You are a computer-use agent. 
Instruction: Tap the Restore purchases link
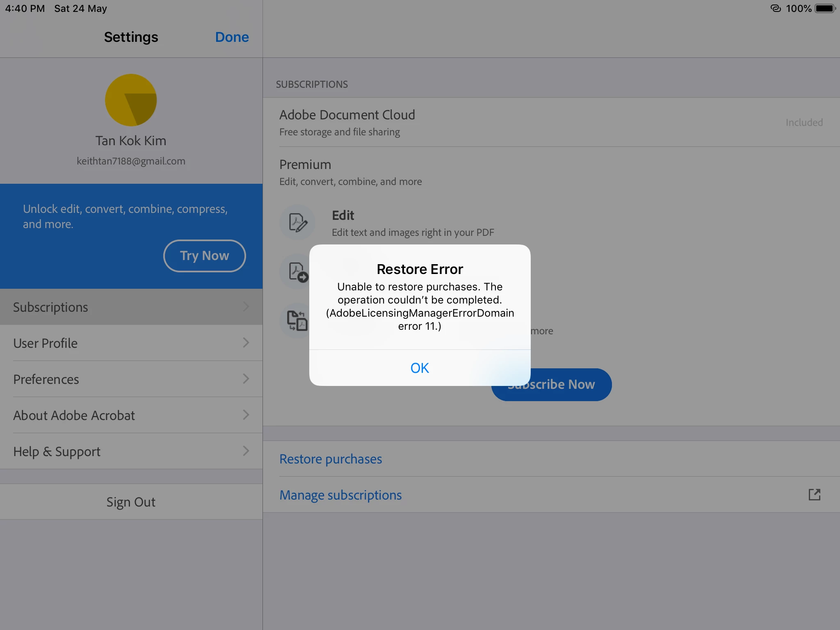[x=331, y=459]
